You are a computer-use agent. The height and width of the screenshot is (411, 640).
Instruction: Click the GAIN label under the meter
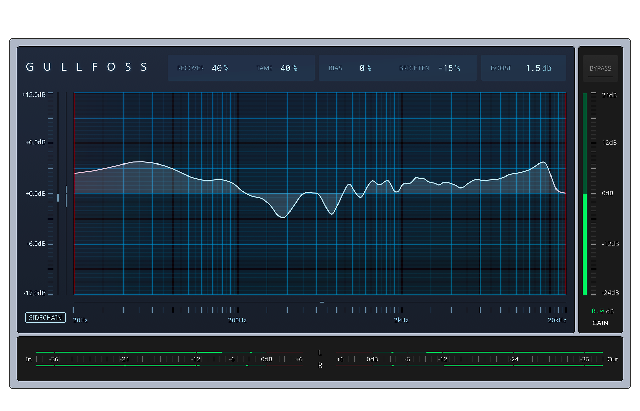[600, 323]
